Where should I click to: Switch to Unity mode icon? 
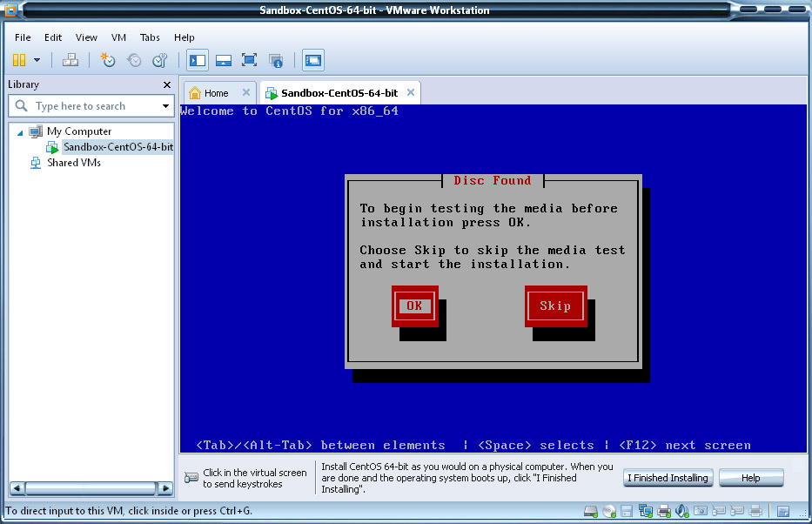[276, 61]
